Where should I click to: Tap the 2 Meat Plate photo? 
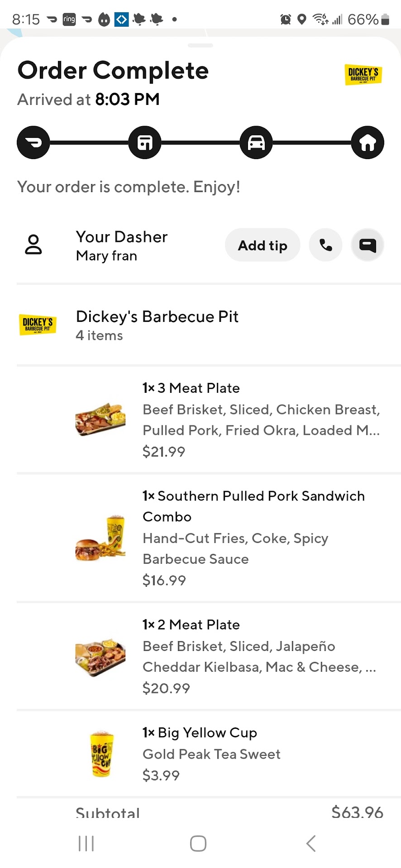click(100, 656)
